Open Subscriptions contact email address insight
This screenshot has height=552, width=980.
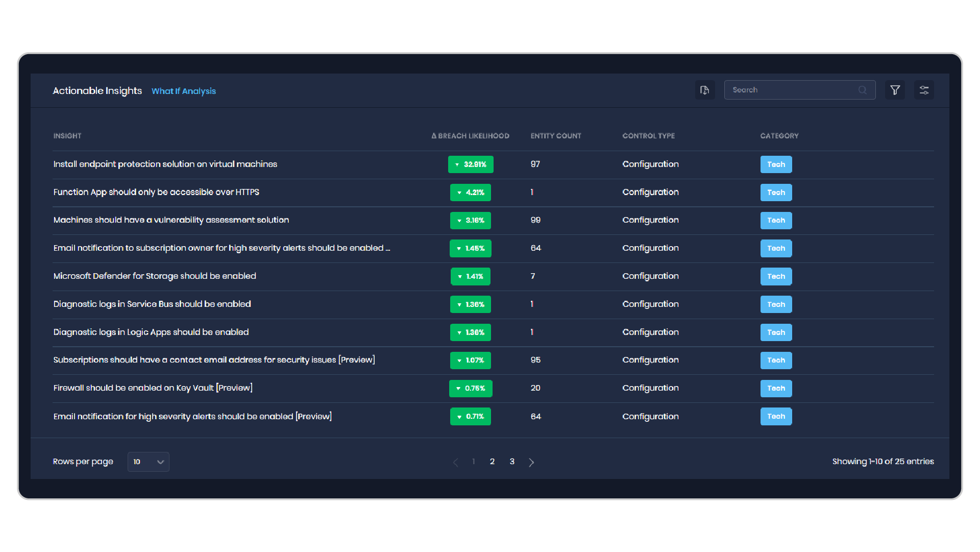click(214, 360)
